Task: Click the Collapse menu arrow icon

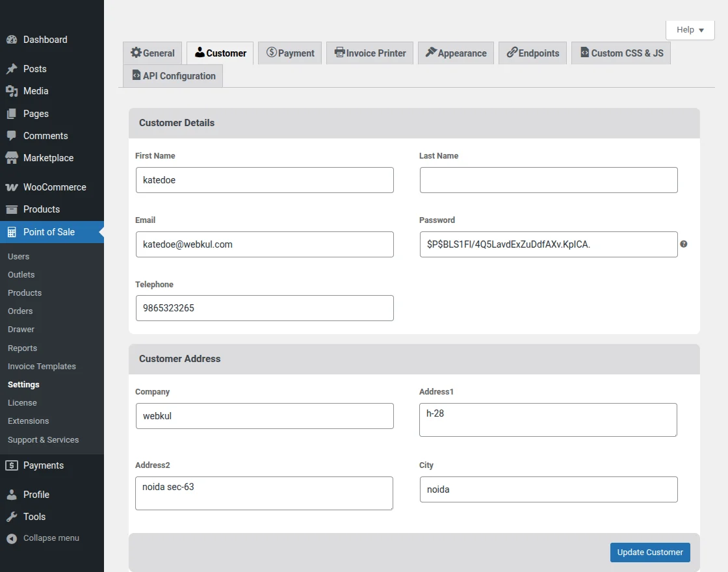Action: 12,538
